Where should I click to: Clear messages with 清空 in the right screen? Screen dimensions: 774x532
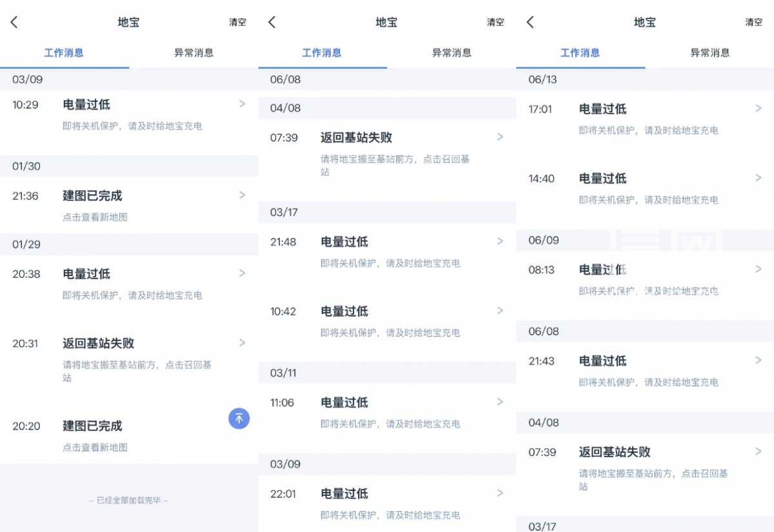pos(753,22)
